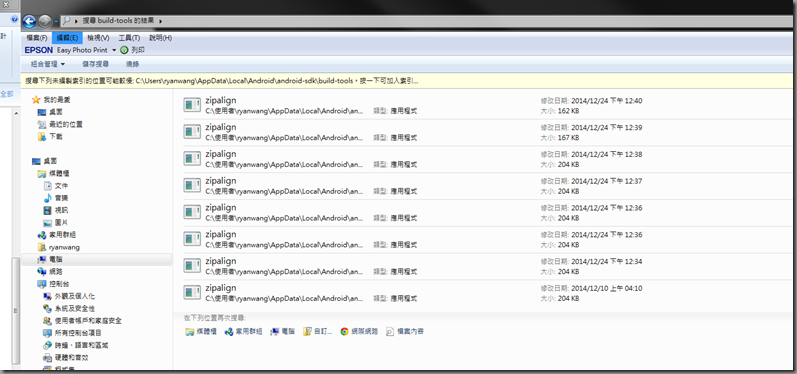The width and height of the screenshot is (797, 374).
Task: Open the 工具(T) menu
Action: click(129, 38)
